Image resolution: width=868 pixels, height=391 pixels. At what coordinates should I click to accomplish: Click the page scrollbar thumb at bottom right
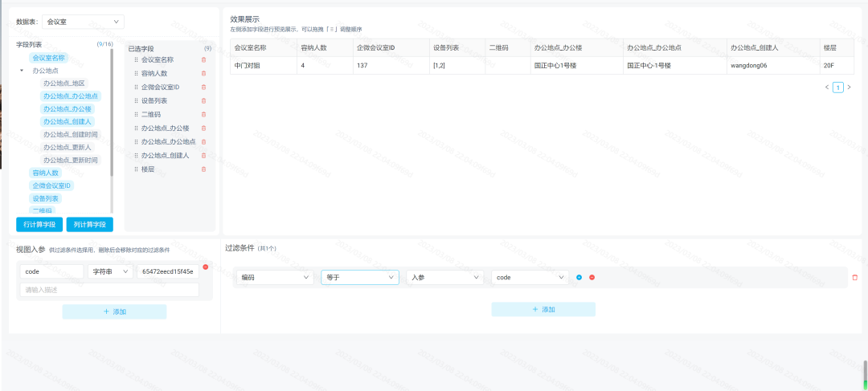865,375
